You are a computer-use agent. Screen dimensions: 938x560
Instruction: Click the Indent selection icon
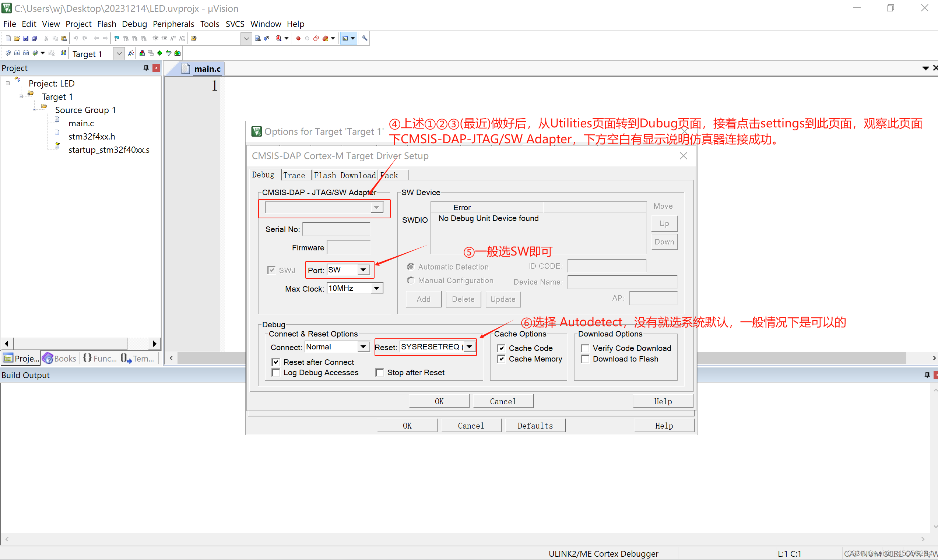click(155, 38)
